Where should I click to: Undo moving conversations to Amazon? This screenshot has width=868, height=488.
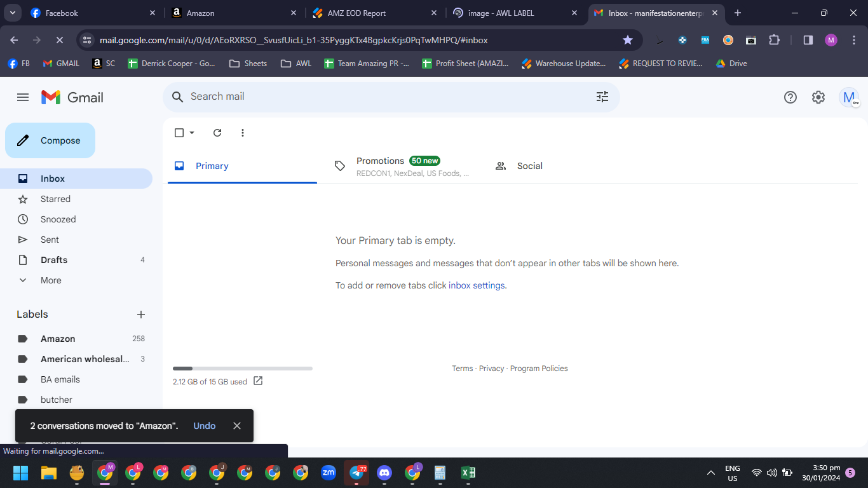pos(205,426)
